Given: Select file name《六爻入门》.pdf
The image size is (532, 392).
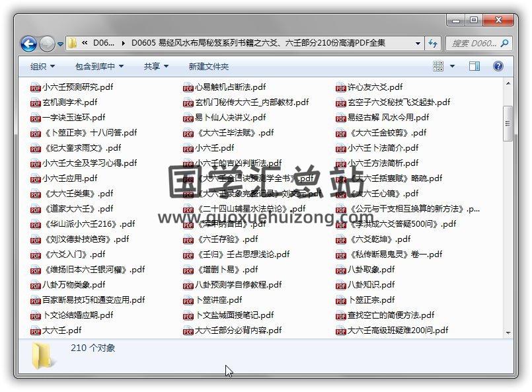Looking at the screenshot, I should point(75,255).
